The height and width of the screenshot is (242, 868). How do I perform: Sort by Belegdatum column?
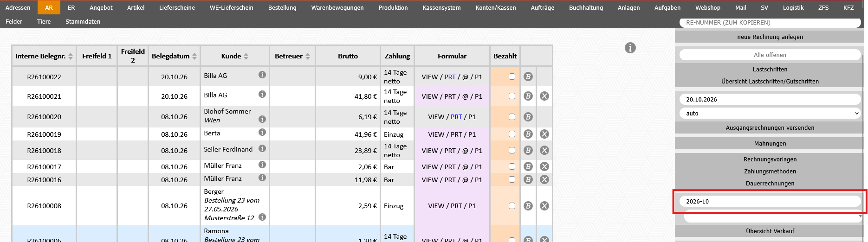coord(194,56)
